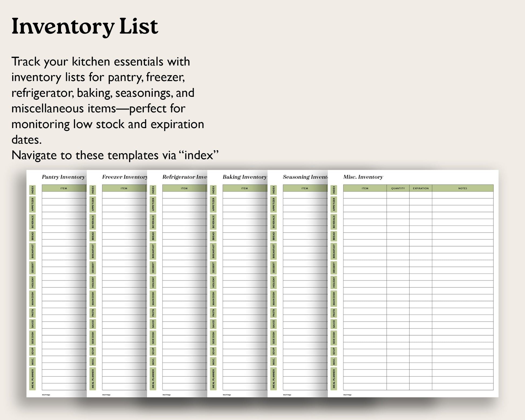
Task: Click BREAD tab on Freezer Inventory page
Action: coord(93,236)
